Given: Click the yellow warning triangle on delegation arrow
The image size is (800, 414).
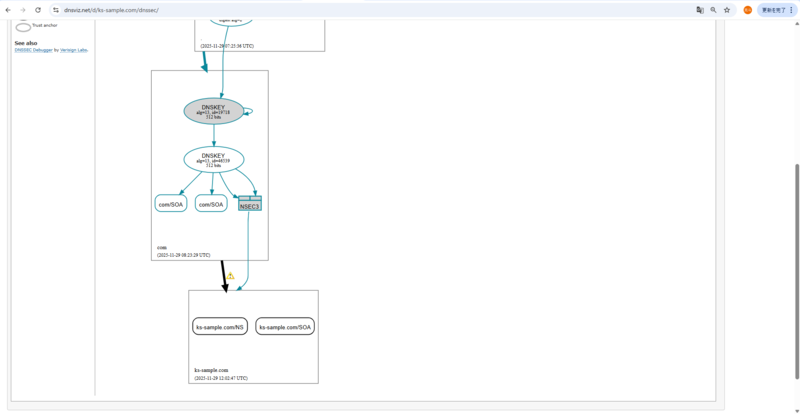Looking at the screenshot, I should [x=231, y=276].
